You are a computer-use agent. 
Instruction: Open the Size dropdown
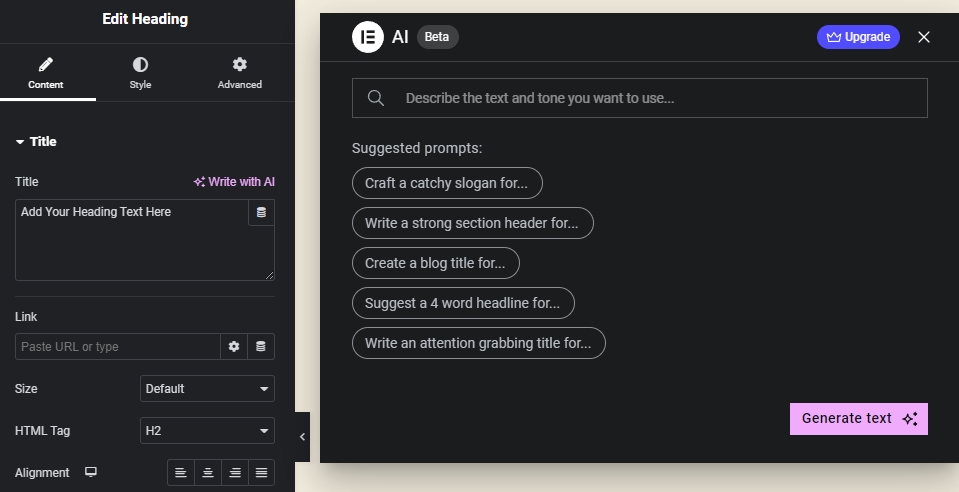(x=207, y=388)
